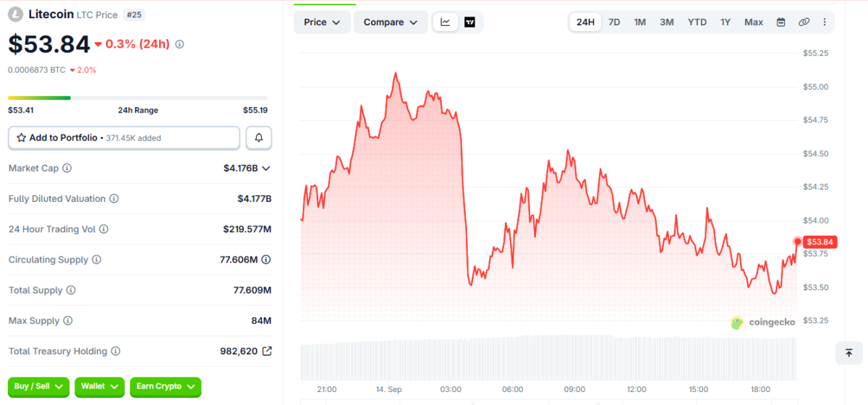The width and height of the screenshot is (868, 405).
Task: Select the 7D time range tab
Action: pyautogui.click(x=614, y=22)
